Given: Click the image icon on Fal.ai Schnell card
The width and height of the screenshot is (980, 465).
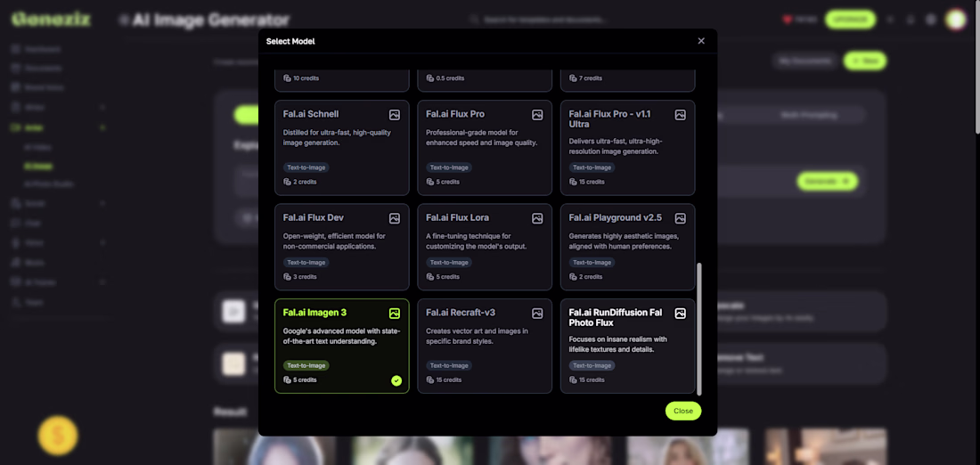Looking at the screenshot, I should point(395,115).
